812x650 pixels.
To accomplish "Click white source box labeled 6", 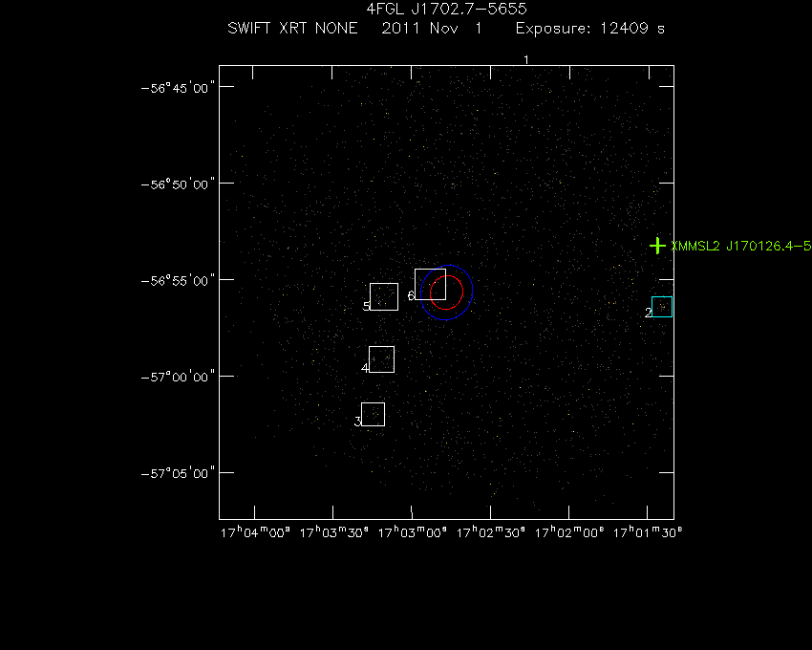I will click(430, 284).
